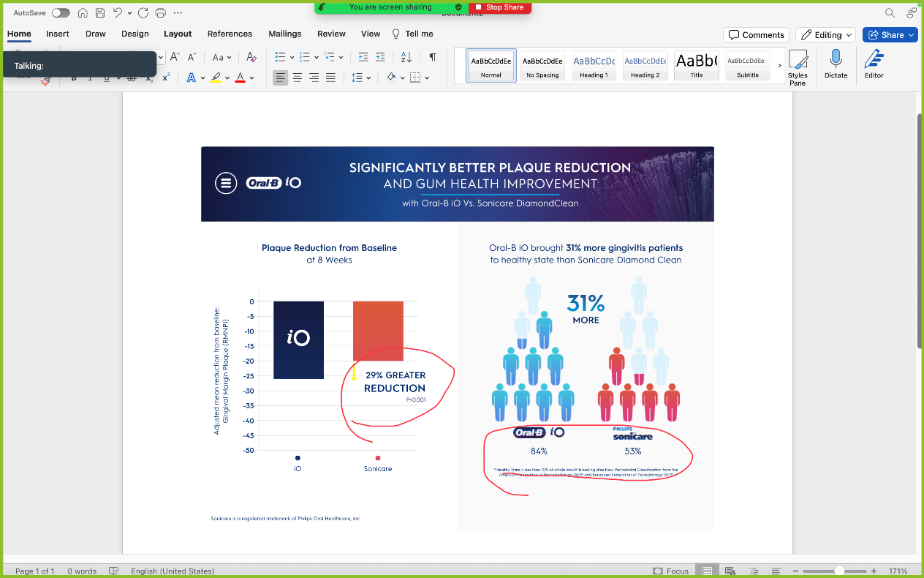
Task: Open the highlight color dropdown arrow
Action: (x=227, y=78)
